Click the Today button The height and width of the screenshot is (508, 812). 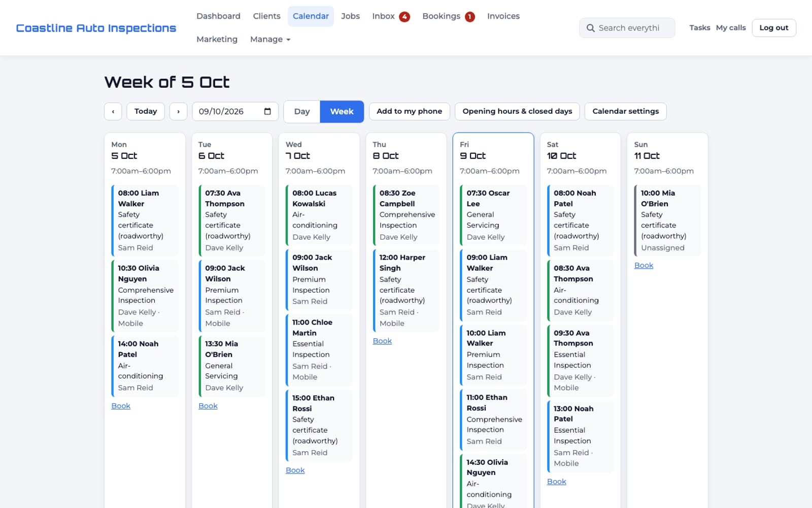pos(146,111)
